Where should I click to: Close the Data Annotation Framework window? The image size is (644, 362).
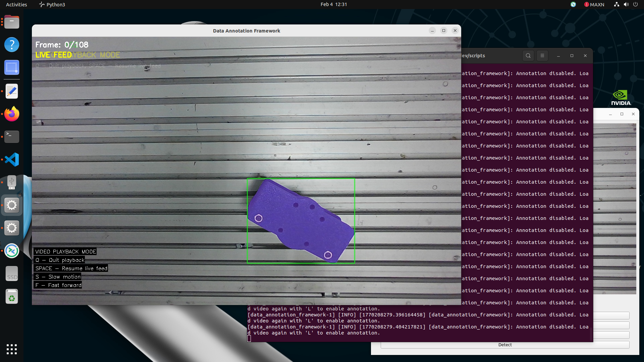[455, 31]
